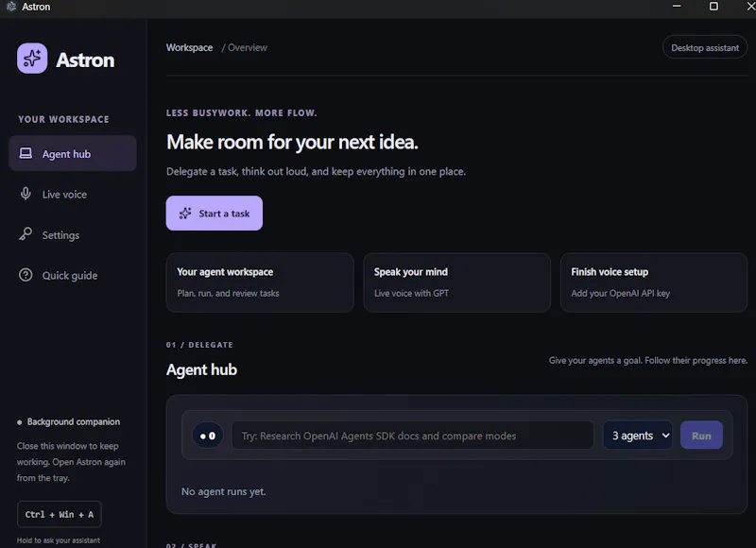The height and width of the screenshot is (548, 756).
Task: Click the Agent hub laptop icon
Action: (26, 153)
